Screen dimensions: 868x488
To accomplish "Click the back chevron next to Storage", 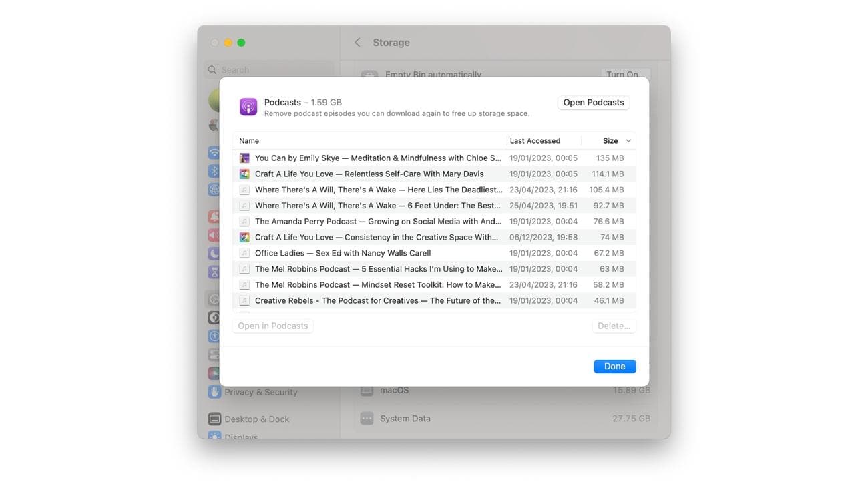I will coord(357,41).
